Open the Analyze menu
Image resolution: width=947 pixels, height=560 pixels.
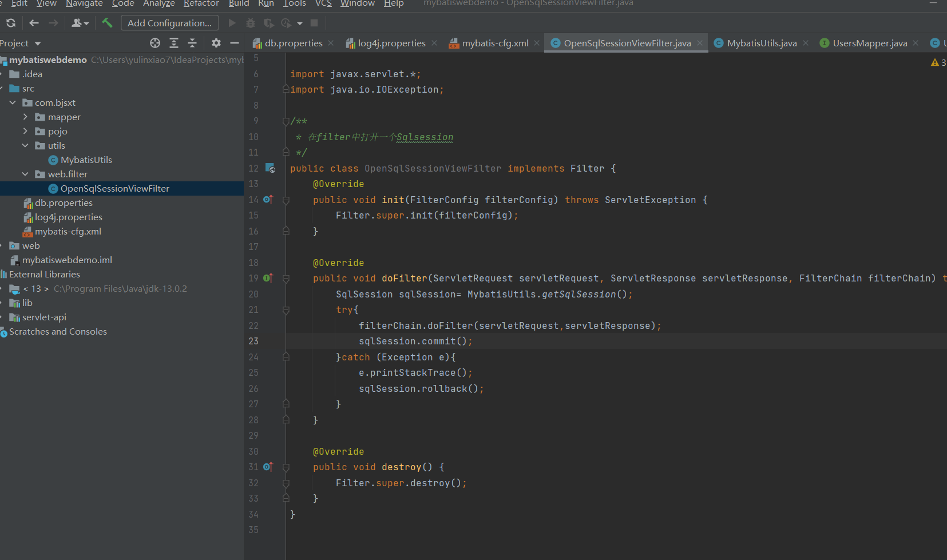(x=159, y=3)
